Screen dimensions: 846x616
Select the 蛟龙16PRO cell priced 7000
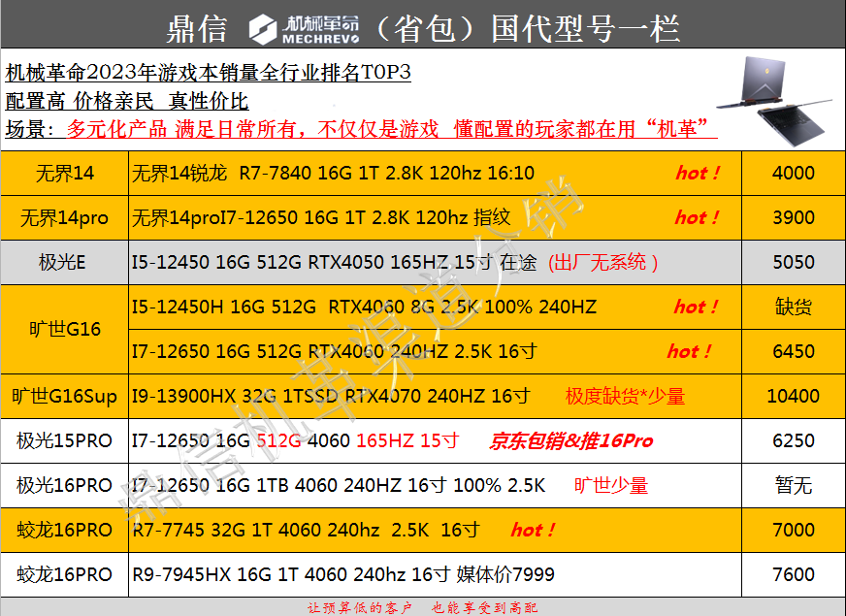[x=65, y=531]
